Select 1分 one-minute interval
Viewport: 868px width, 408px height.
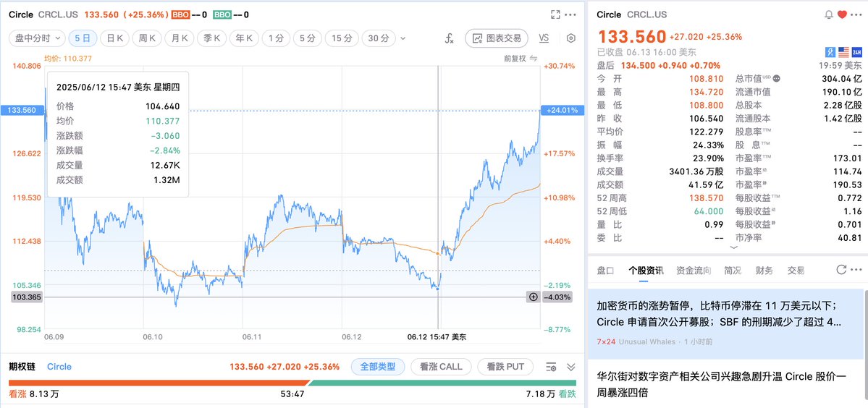276,38
